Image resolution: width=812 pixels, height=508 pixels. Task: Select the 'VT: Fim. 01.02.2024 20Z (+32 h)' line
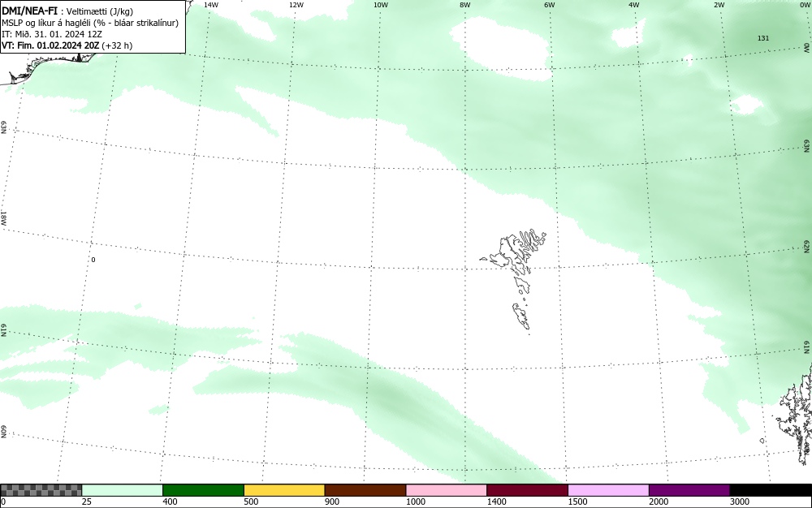[67, 45]
